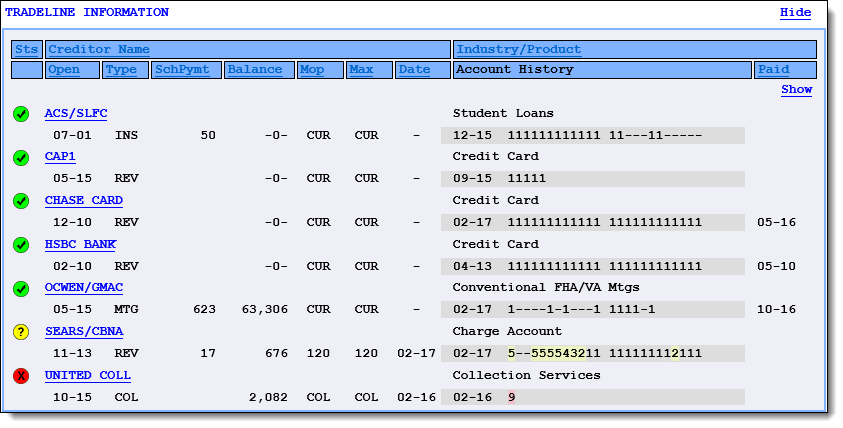Sort by the Max column header

coord(361,70)
